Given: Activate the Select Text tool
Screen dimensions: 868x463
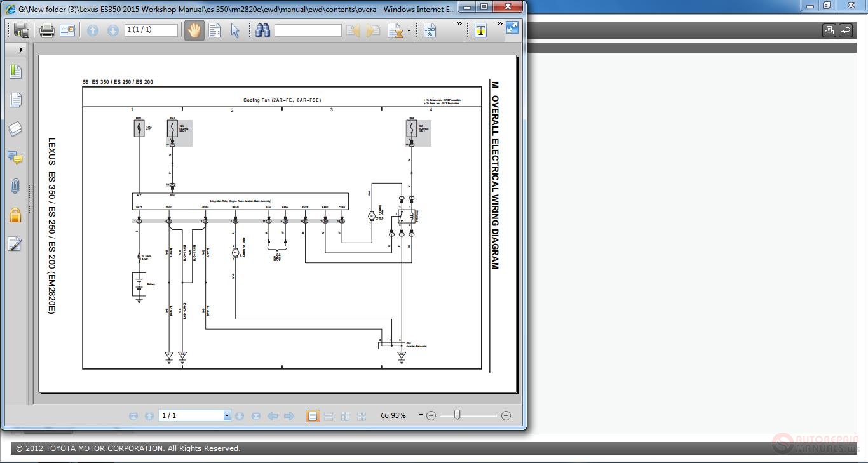Looking at the screenshot, I should click(215, 30).
